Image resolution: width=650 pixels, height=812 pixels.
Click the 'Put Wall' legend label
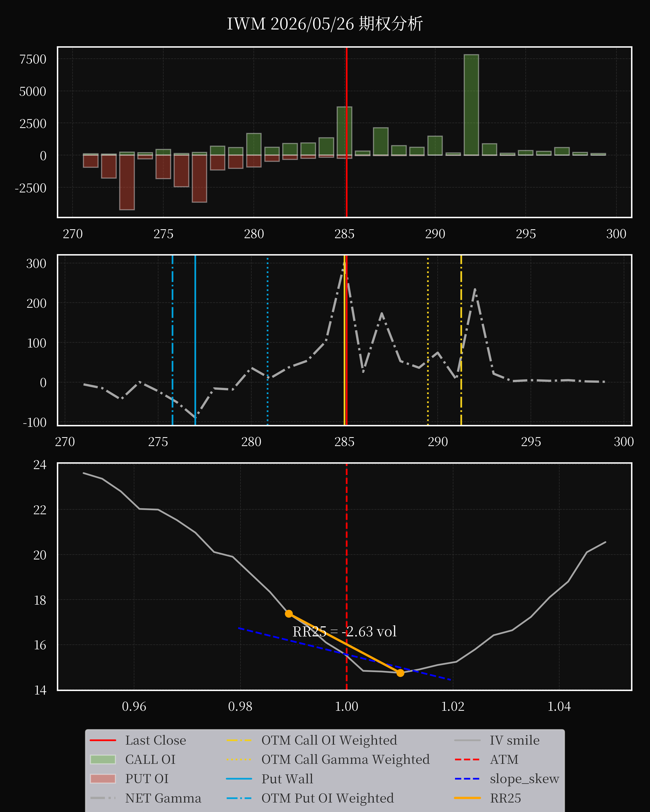click(x=287, y=779)
